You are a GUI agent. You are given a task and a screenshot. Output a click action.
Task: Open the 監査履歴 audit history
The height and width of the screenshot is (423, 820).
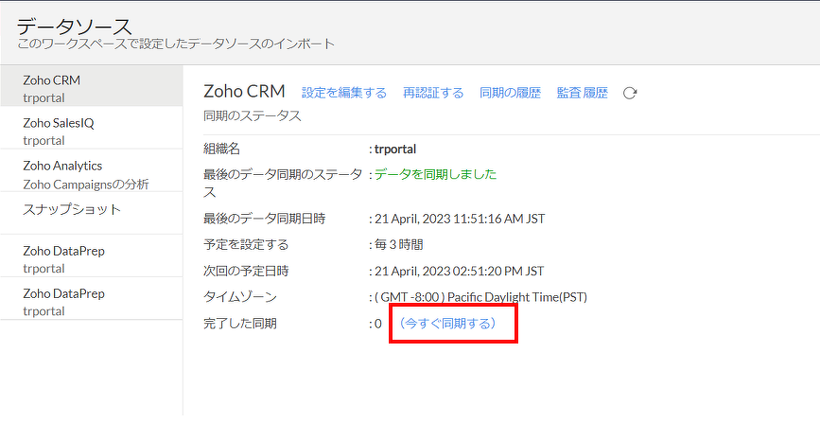[x=582, y=93]
